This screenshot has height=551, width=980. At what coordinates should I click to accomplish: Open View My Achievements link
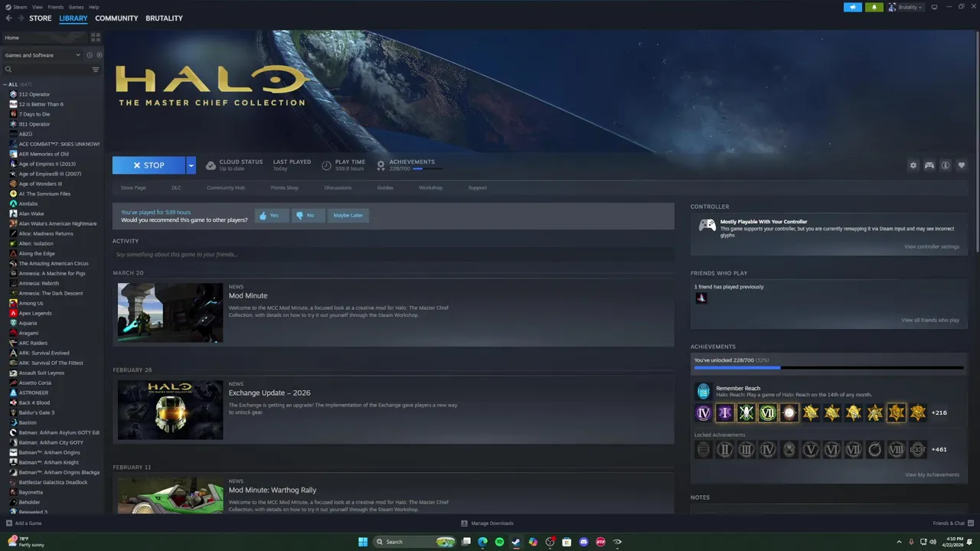click(932, 474)
